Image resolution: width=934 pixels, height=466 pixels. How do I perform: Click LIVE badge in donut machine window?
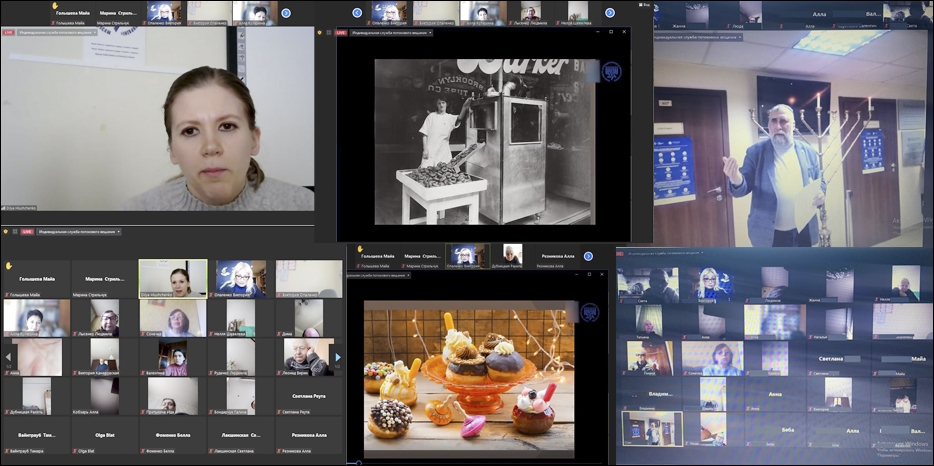341,33
